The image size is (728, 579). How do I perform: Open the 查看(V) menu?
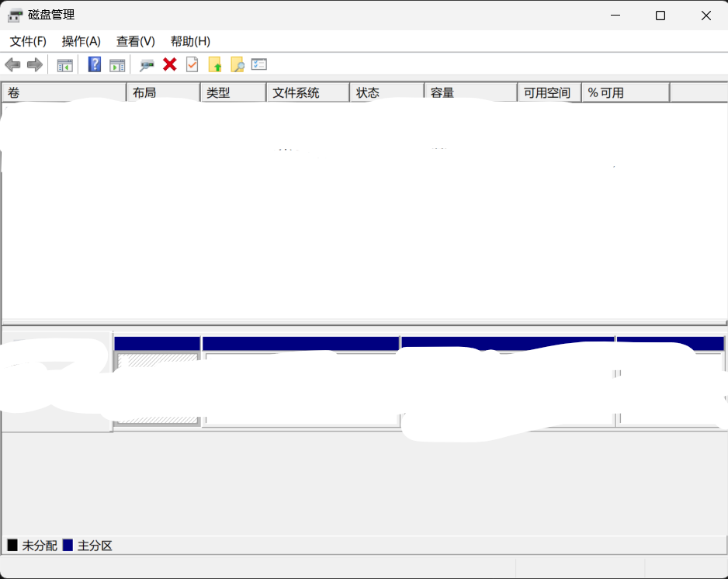click(x=134, y=41)
